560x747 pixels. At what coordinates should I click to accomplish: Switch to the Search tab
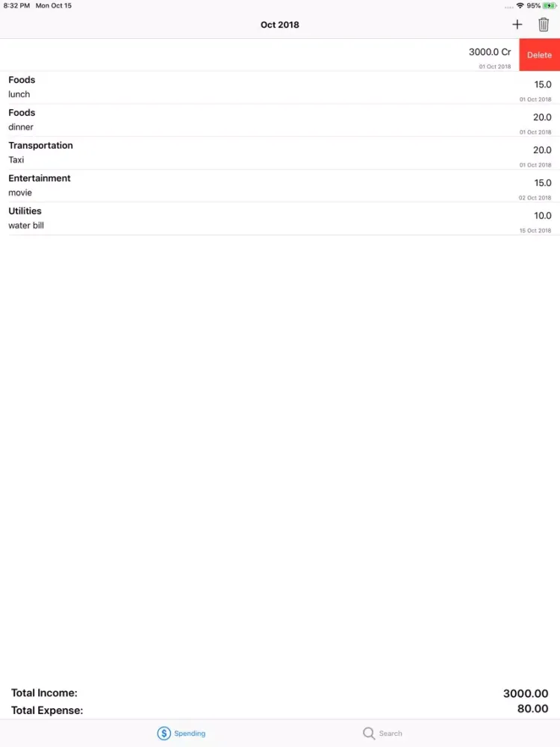tap(382, 734)
